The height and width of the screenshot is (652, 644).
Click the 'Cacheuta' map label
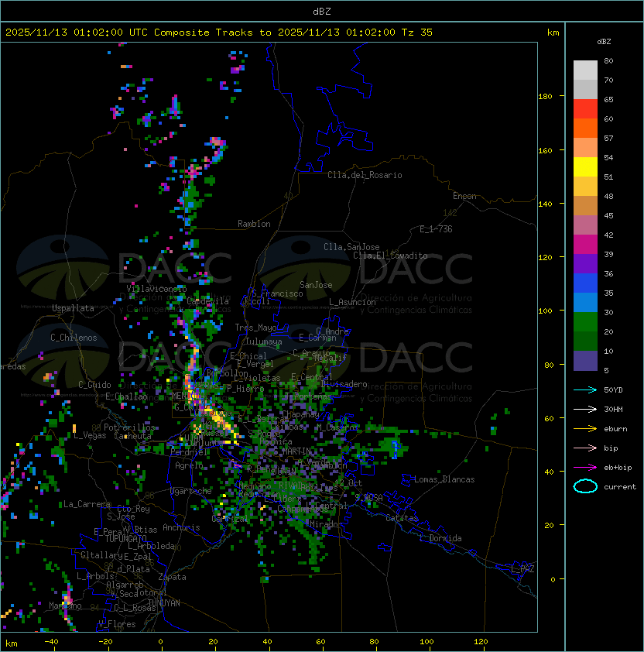coord(132,436)
